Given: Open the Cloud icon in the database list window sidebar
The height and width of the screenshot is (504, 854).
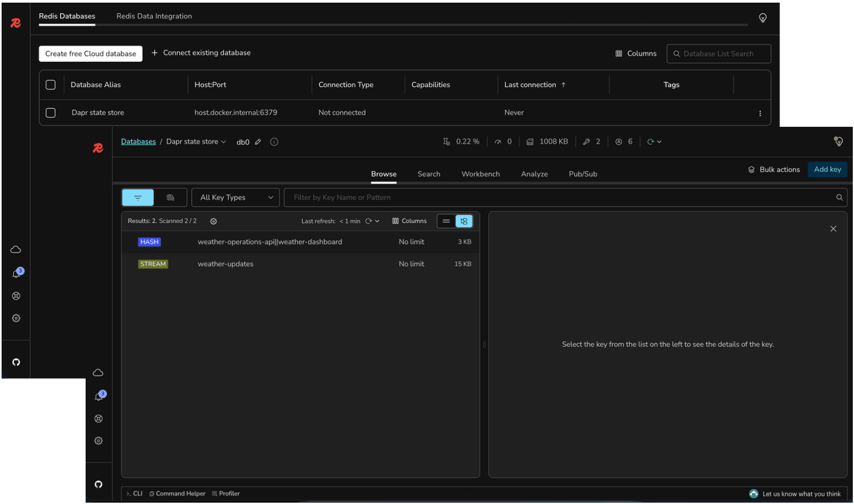Looking at the screenshot, I should pyautogui.click(x=16, y=249).
